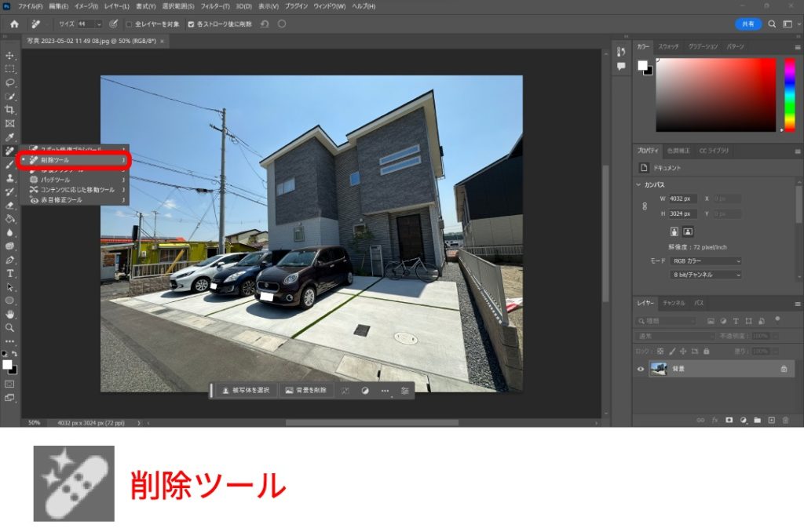Viewport: 804px width, 532px height.
Task: Click the rainbow hue slider strip
Action: (790, 94)
